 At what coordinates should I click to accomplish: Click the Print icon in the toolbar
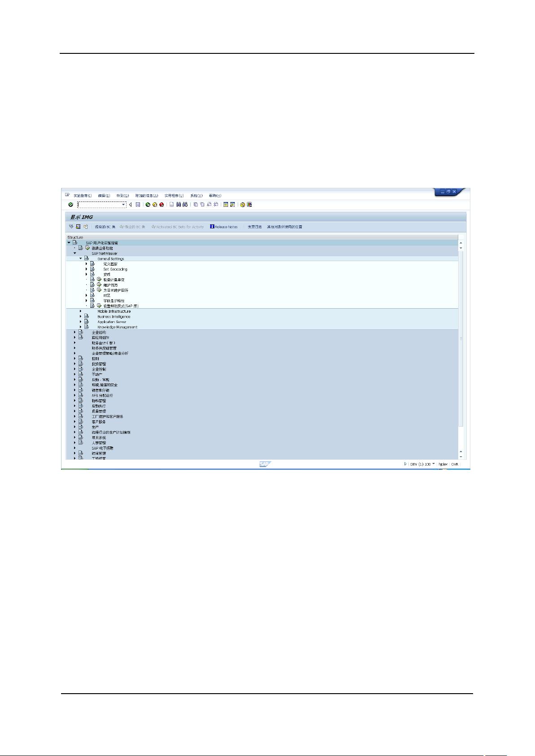(x=171, y=205)
